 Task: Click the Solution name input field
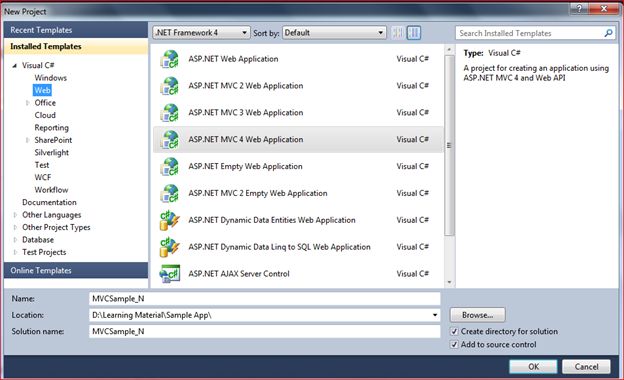coord(265,331)
